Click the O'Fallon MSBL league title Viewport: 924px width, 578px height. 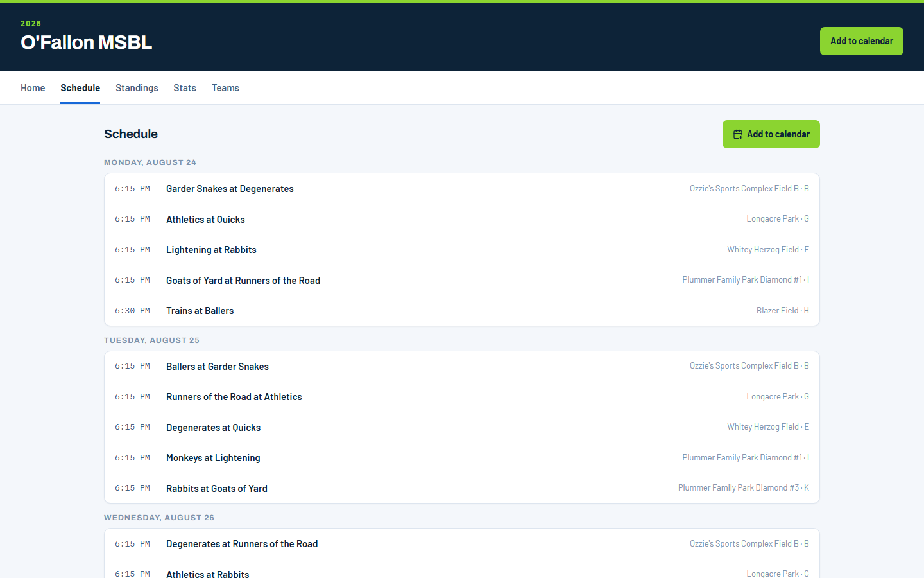tap(86, 42)
